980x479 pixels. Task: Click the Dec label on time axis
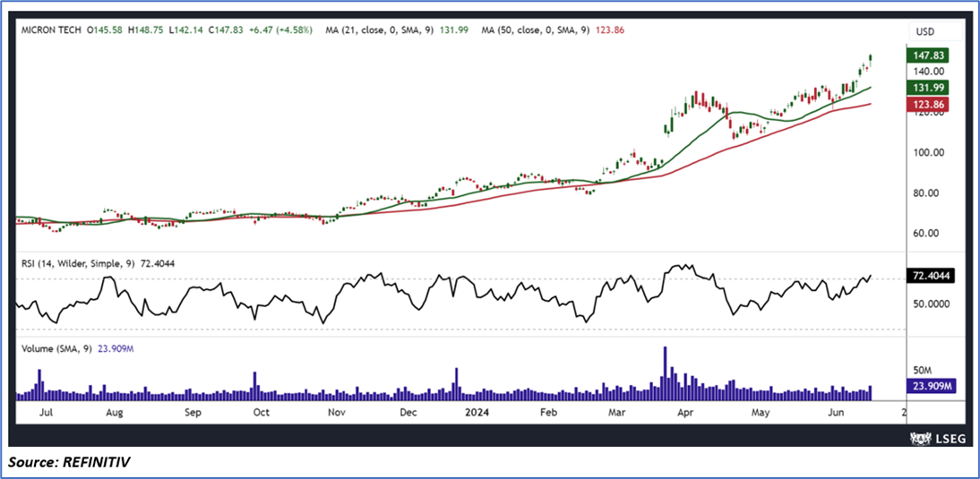pos(408,413)
